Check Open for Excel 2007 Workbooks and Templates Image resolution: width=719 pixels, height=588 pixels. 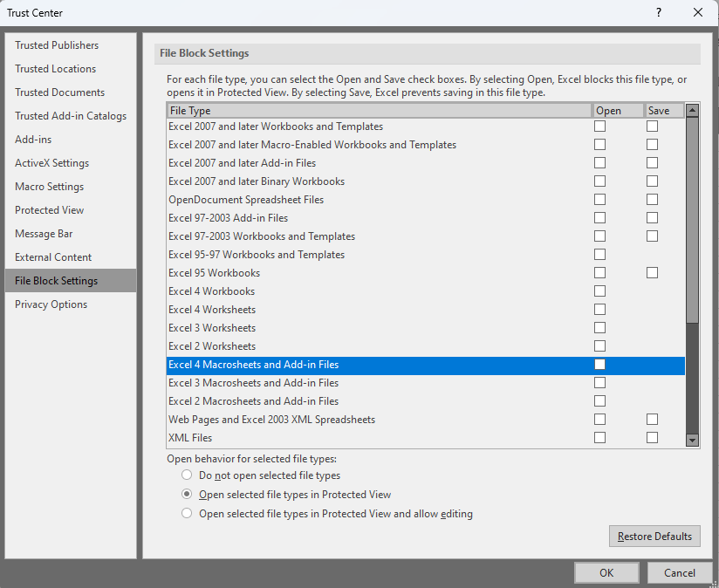point(599,126)
